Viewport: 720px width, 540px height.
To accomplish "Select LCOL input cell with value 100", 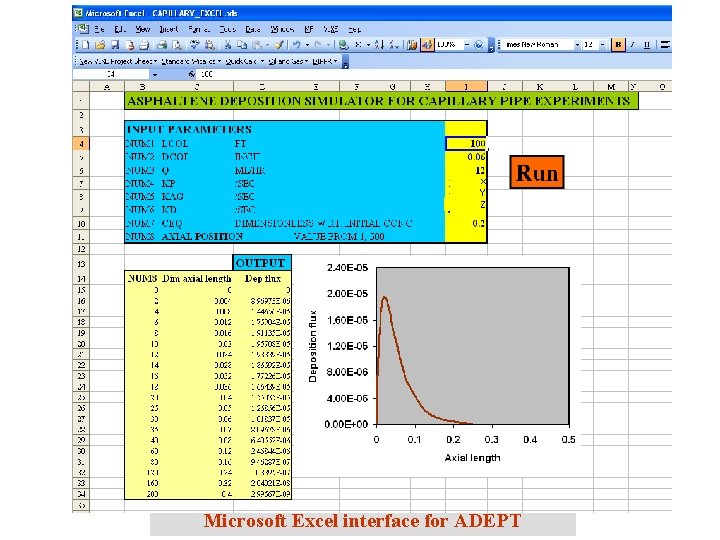I will pyautogui.click(x=466, y=143).
